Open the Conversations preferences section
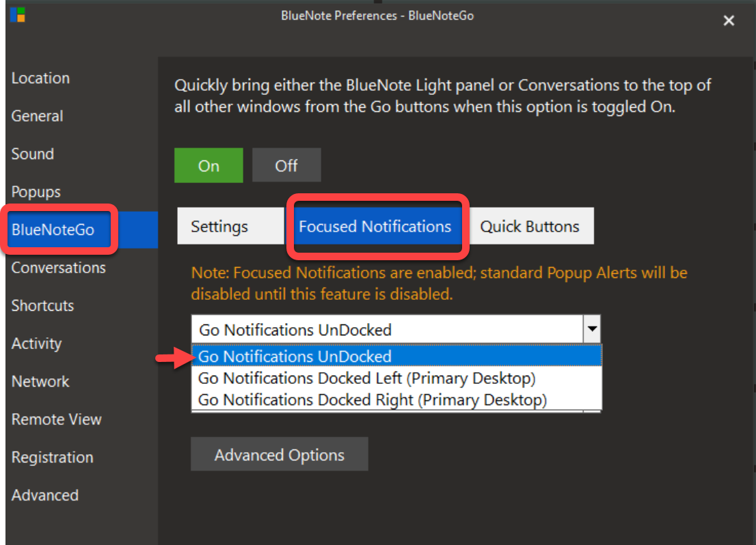 coord(58,268)
